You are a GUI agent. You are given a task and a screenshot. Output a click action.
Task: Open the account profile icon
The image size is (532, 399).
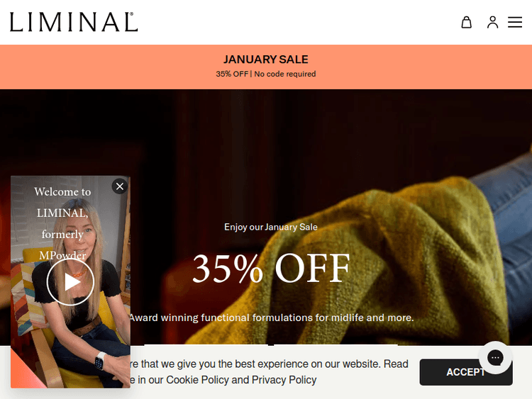[493, 23]
